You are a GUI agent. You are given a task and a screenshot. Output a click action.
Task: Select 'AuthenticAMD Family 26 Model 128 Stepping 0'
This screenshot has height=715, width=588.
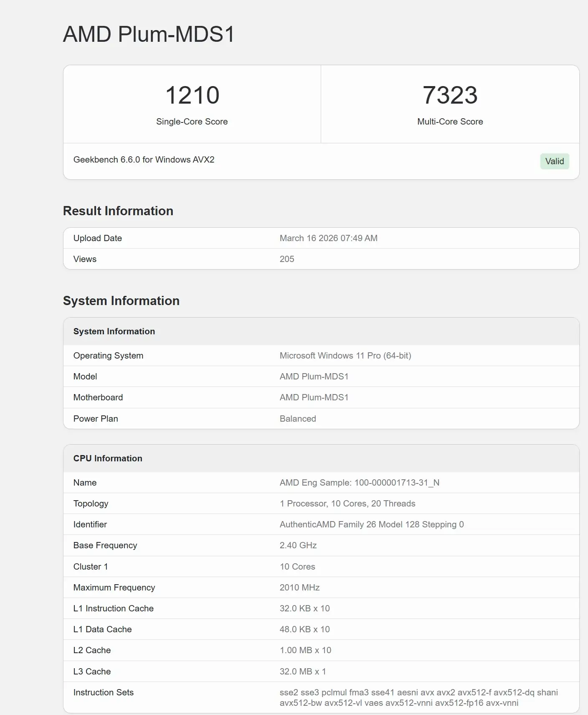tap(372, 524)
